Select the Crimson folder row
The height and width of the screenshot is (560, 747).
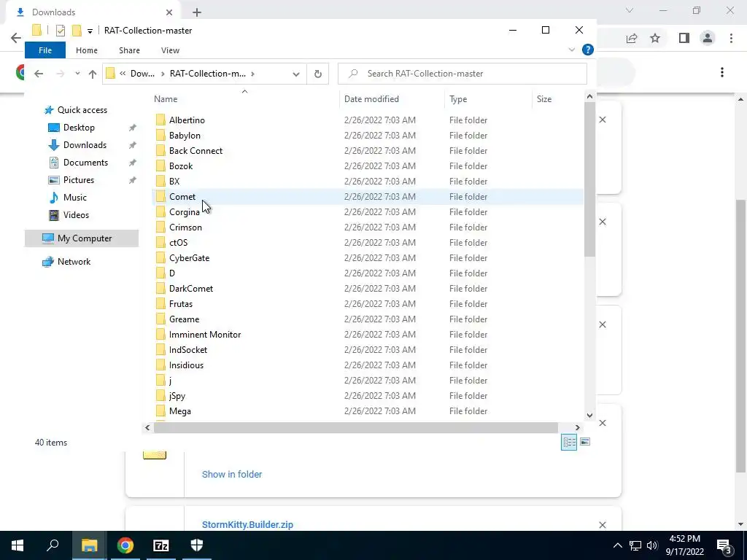(368, 227)
